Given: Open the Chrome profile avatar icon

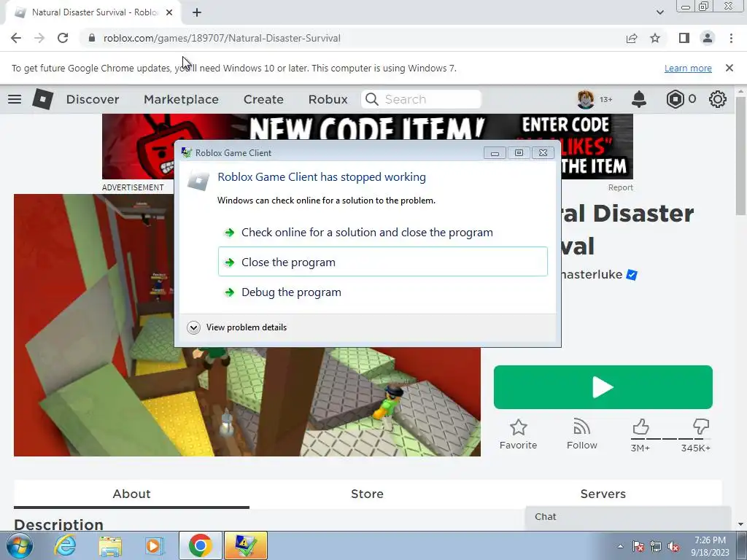Looking at the screenshot, I should click(708, 38).
